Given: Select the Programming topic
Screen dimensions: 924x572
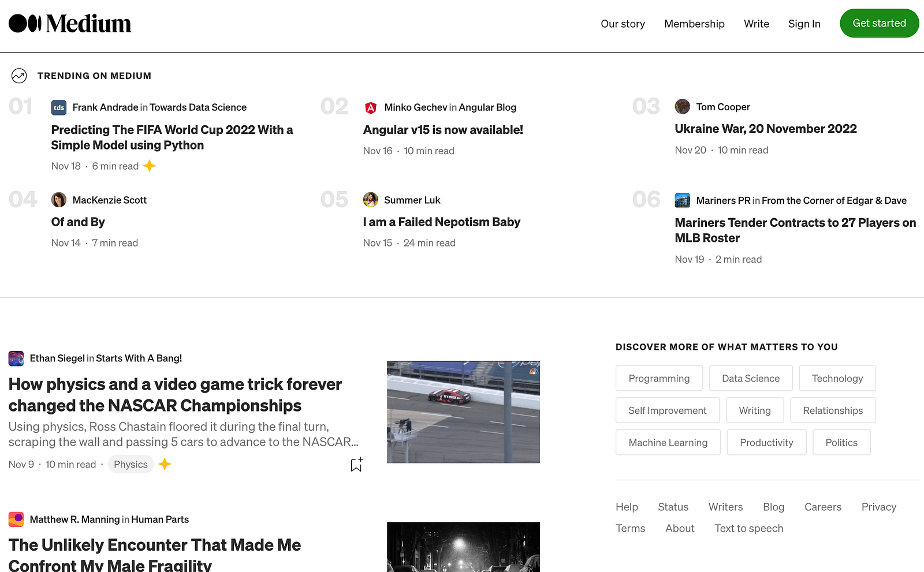Looking at the screenshot, I should pyautogui.click(x=659, y=378).
